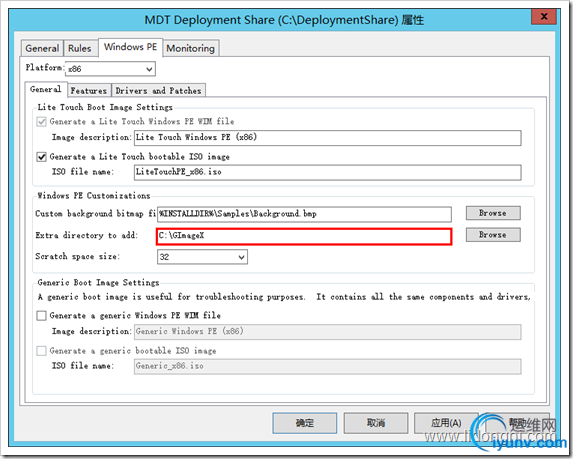This screenshot has height=459, width=573.
Task: Click the LiteTouchPE_x86.iso file name field
Action: click(327, 172)
